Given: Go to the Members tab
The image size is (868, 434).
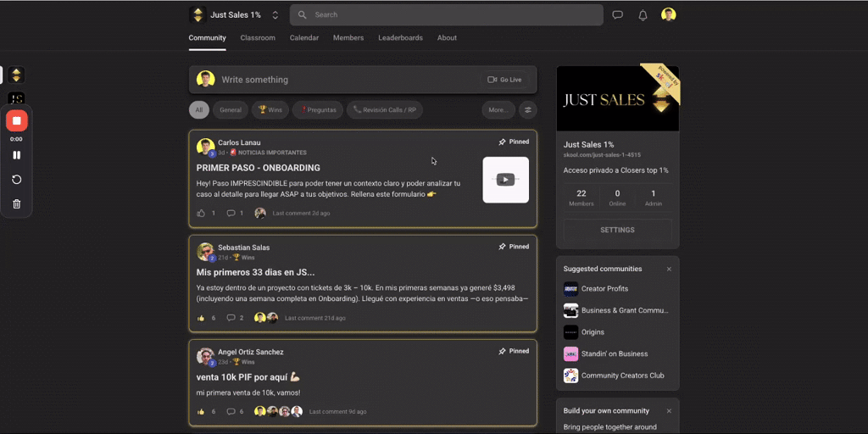Looking at the screenshot, I should (348, 37).
